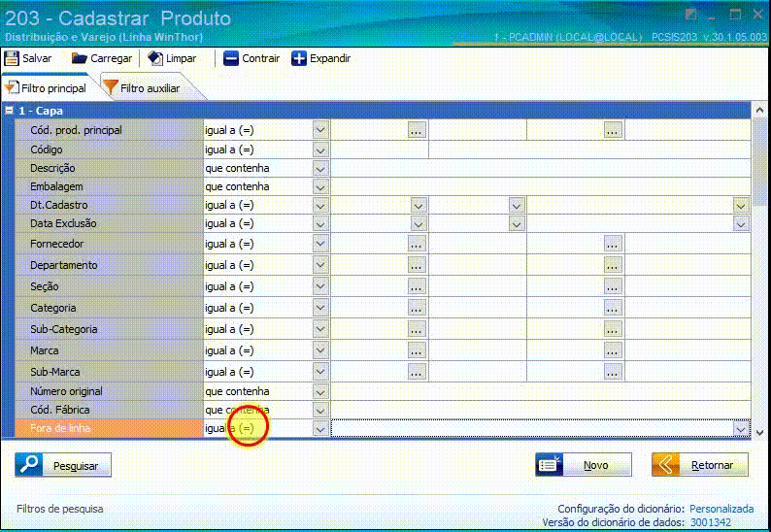This screenshot has width=771, height=532.
Task: Open second lookup button for Categoria
Action: pos(612,308)
